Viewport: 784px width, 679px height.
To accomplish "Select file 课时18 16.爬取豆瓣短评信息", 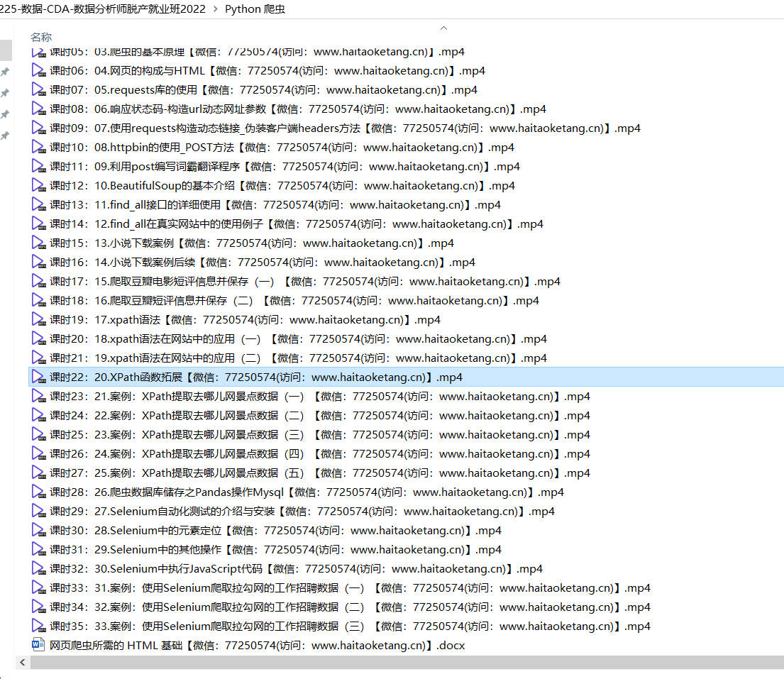I will pos(294,301).
